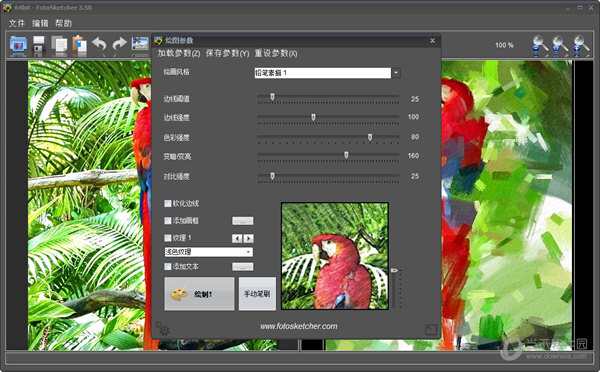600x372 pixels.
Task: Click the copy image toolbar icon
Action: (x=59, y=45)
